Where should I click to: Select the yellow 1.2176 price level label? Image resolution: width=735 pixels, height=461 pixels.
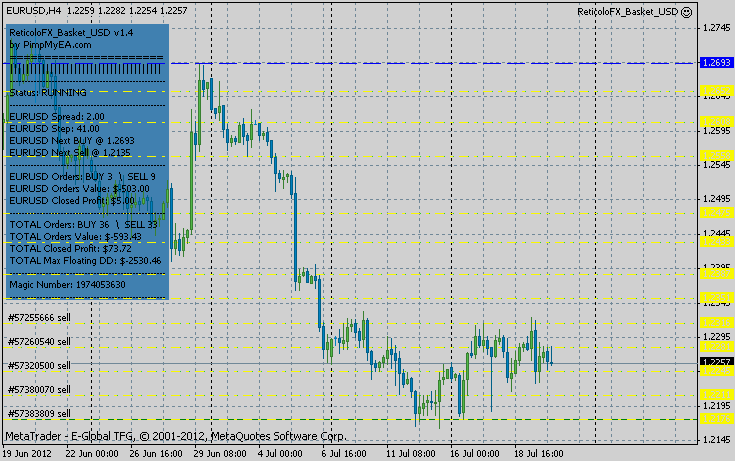click(716, 418)
